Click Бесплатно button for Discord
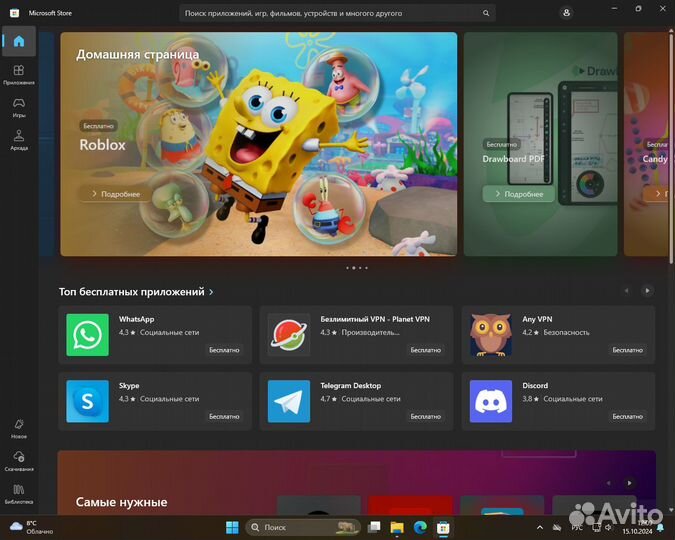The image size is (675, 540). [x=628, y=416]
